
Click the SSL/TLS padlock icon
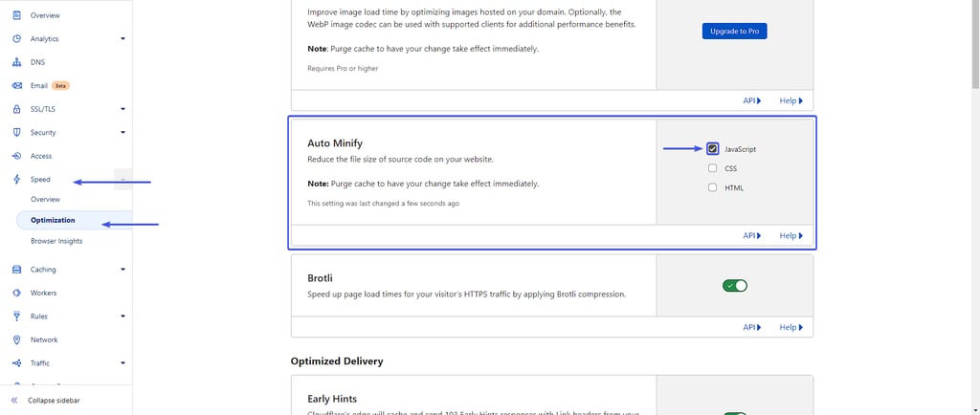tap(17, 109)
